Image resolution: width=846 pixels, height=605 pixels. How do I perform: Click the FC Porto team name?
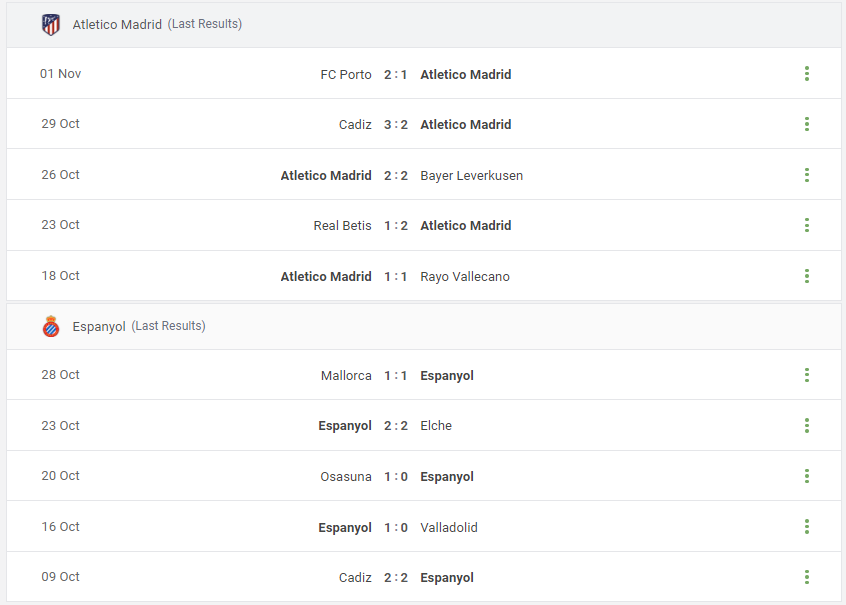click(x=346, y=74)
